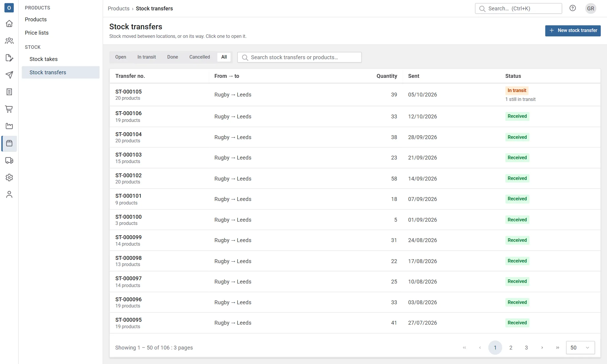Switch to the Cancelled filter tab
The image size is (607, 364).
200,57
